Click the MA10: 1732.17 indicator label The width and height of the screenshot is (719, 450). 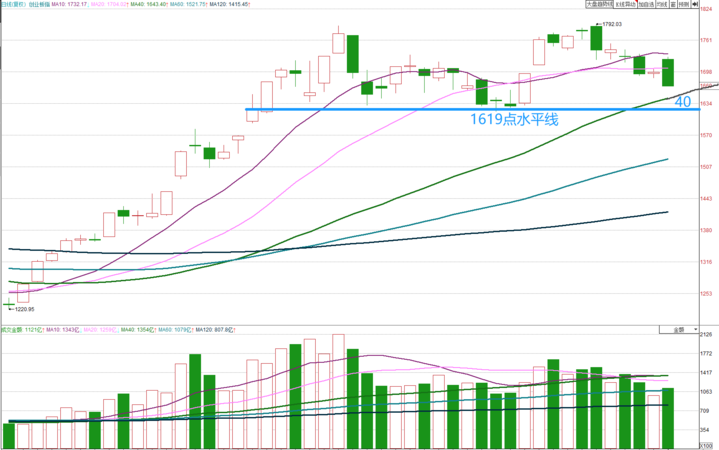pyautogui.click(x=69, y=4)
